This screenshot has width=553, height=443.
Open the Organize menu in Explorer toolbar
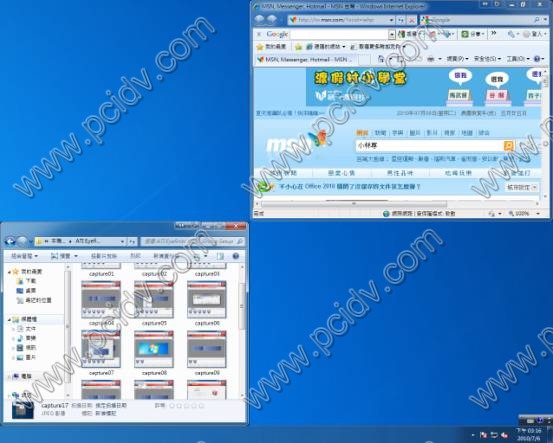point(24,256)
